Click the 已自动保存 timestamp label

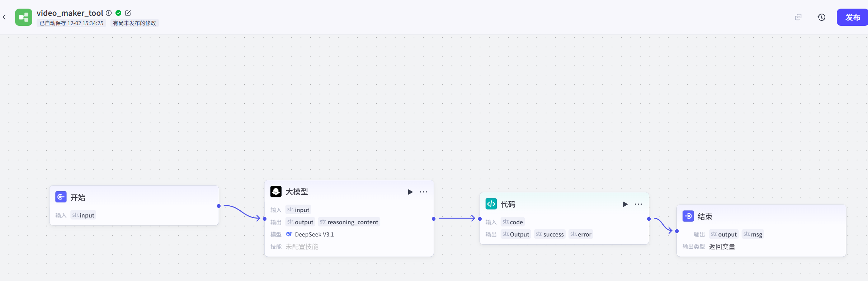point(71,23)
